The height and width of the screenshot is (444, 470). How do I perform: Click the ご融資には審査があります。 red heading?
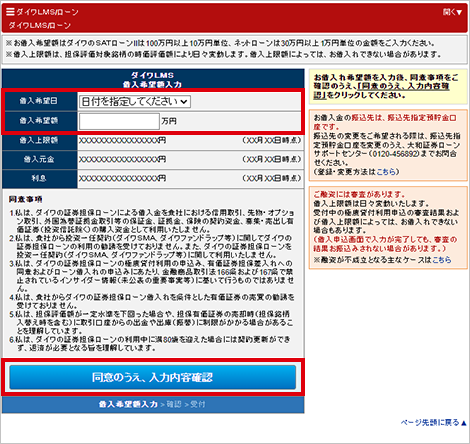click(359, 194)
